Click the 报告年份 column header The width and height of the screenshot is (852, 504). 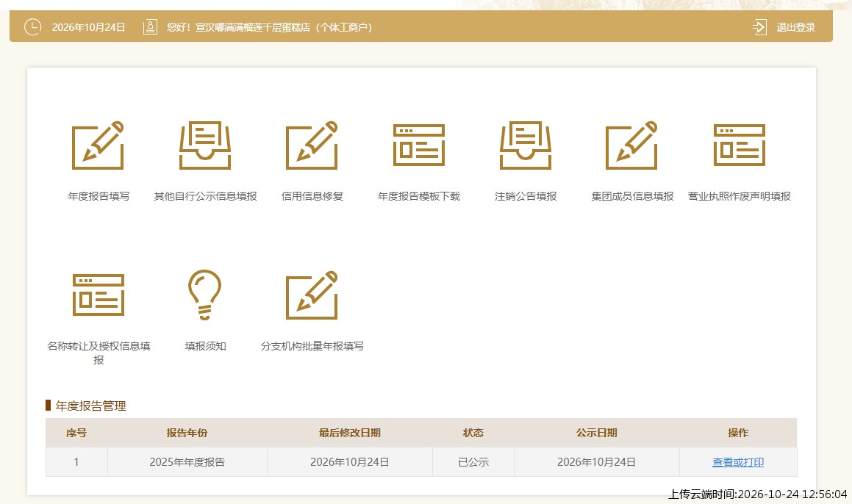(187, 433)
